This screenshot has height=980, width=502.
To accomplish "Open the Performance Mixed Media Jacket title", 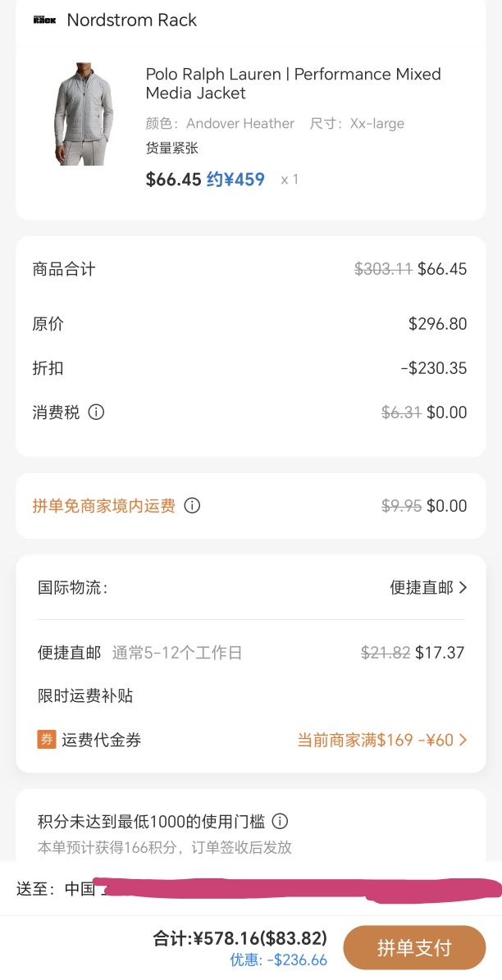I will (293, 84).
